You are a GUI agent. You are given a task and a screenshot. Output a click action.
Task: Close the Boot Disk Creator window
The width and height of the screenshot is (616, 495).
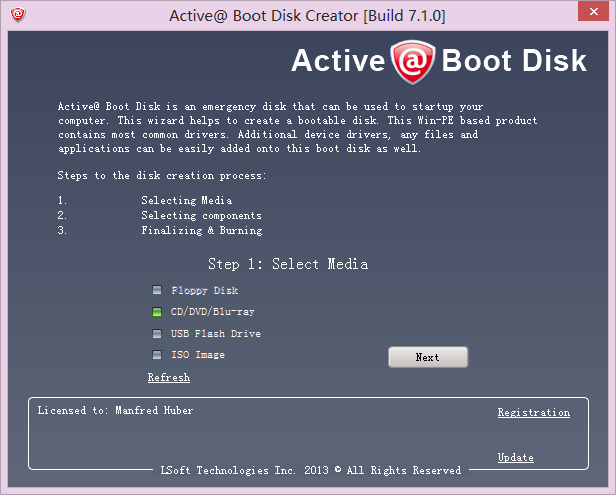point(594,11)
